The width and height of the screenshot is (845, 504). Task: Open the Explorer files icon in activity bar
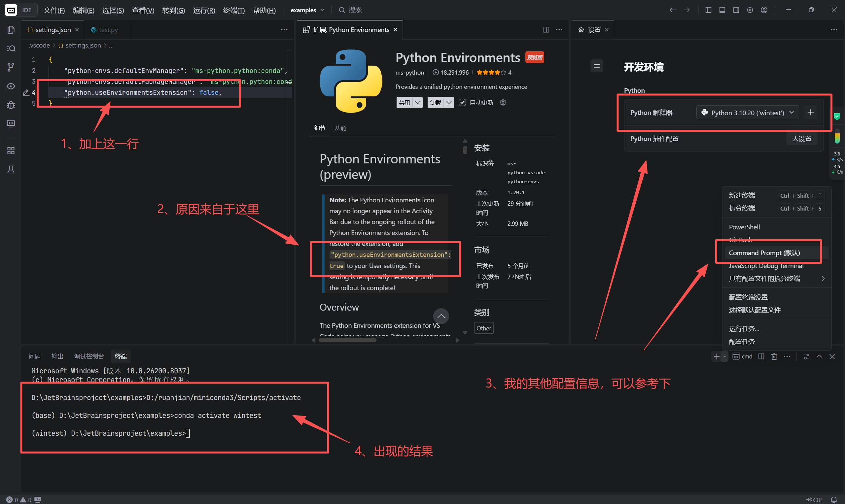pyautogui.click(x=11, y=30)
